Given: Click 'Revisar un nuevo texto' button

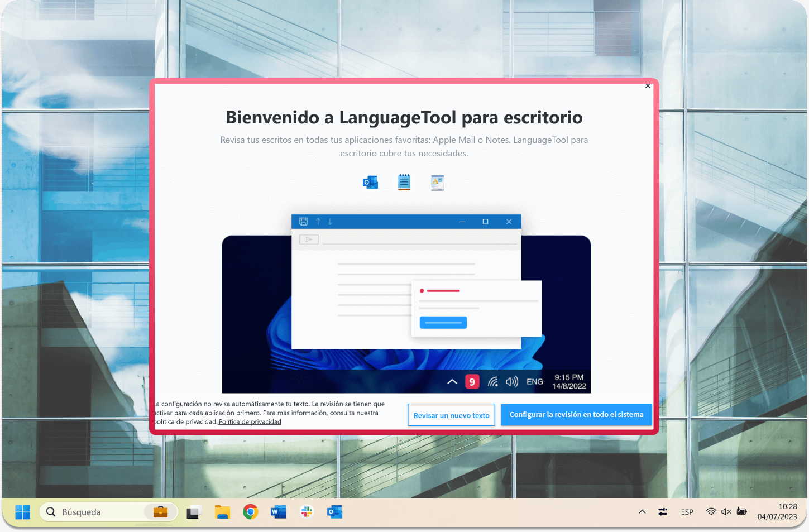Looking at the screenshot, I should pyautogui.click(x=451, y=415).
